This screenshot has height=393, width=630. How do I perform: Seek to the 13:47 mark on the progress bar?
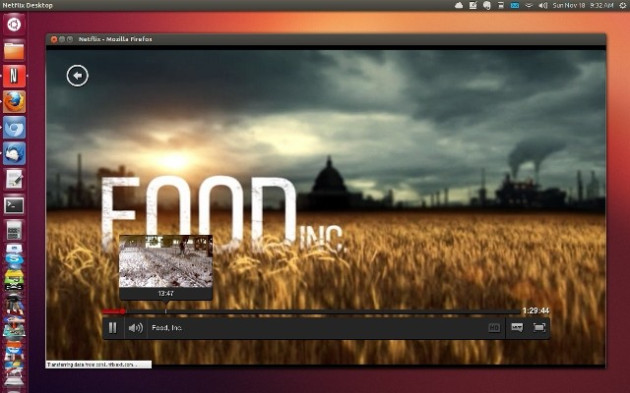point(166,311)
